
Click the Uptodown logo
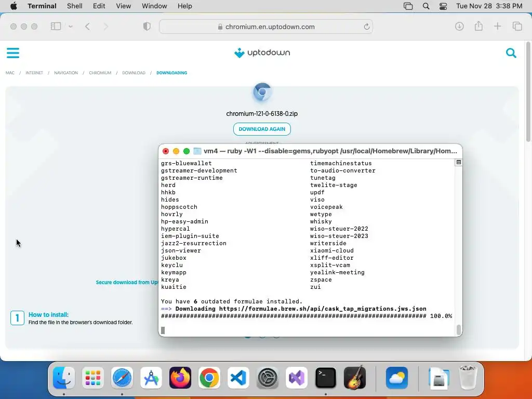262,52
